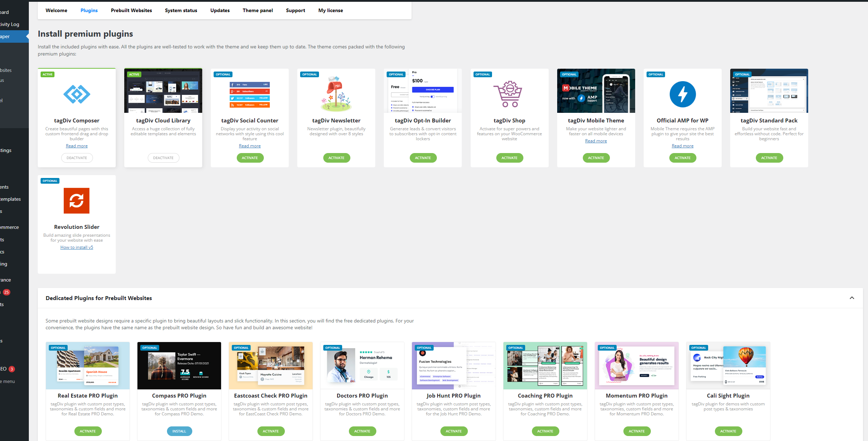Open the Compass PRO Plugin thumbnail
This screenshot has width=868, height=441.
coord(179,366)
